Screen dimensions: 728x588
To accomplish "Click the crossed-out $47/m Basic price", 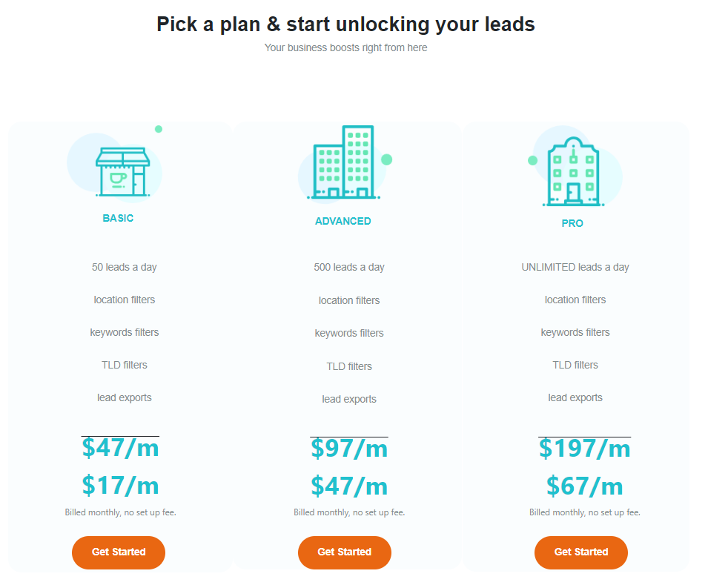I will click(120, 448).
